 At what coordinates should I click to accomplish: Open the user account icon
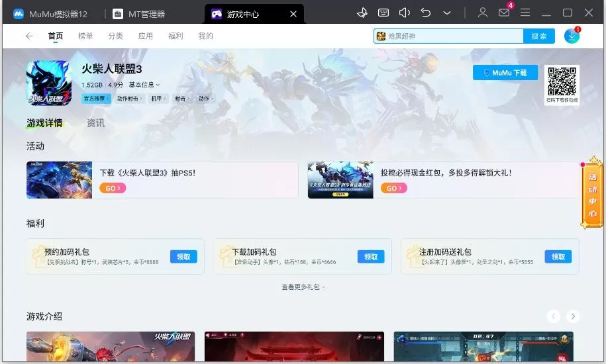pyautogui.click(x=482, y=13)
